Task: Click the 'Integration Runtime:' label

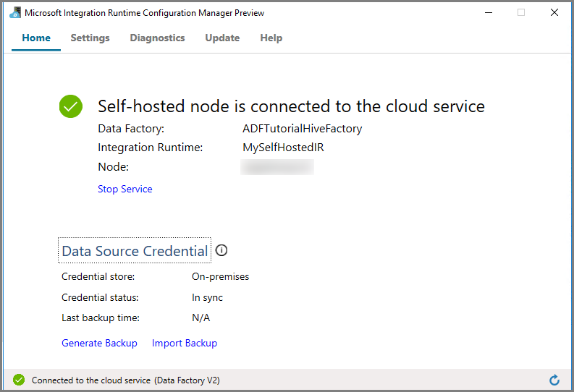Action: coord(151,148)
